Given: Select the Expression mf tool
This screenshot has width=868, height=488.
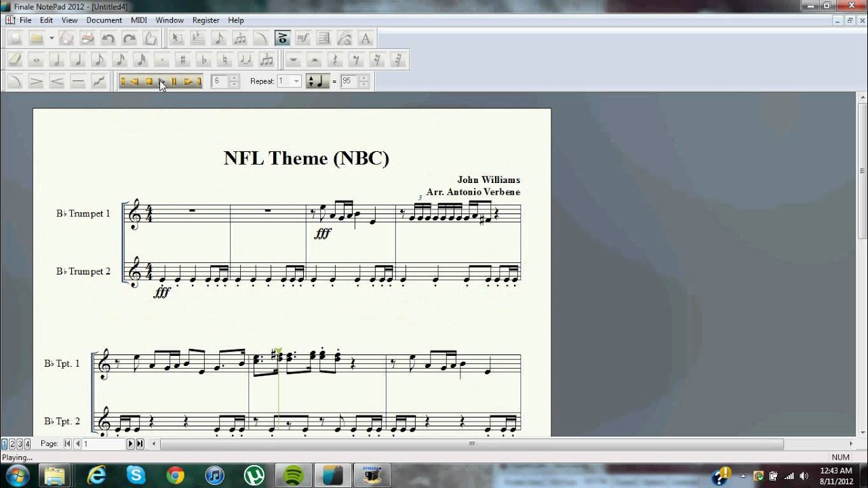Looking at the screenshot, I should (x=303, y=38).
